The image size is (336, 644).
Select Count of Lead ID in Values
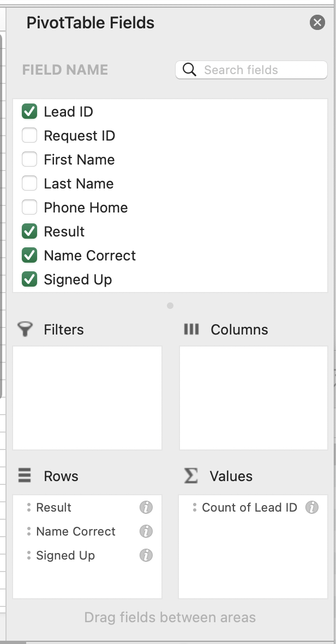[x=249, y=507]
